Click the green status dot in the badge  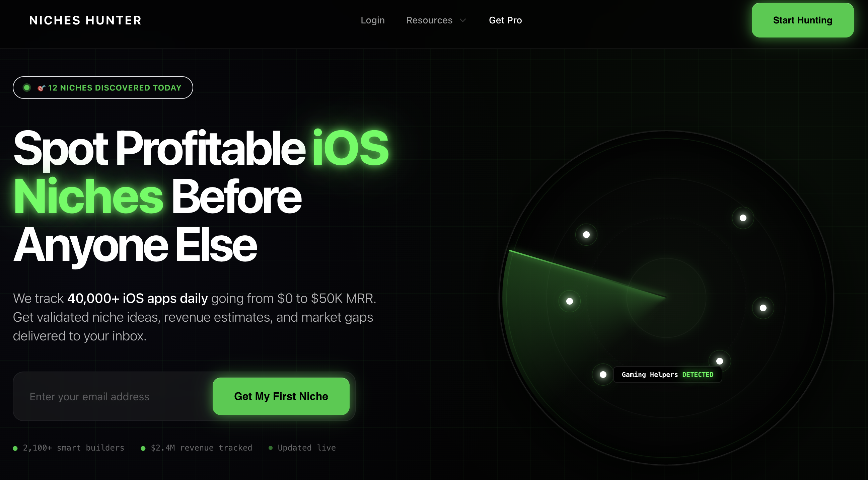click(26, 88)
